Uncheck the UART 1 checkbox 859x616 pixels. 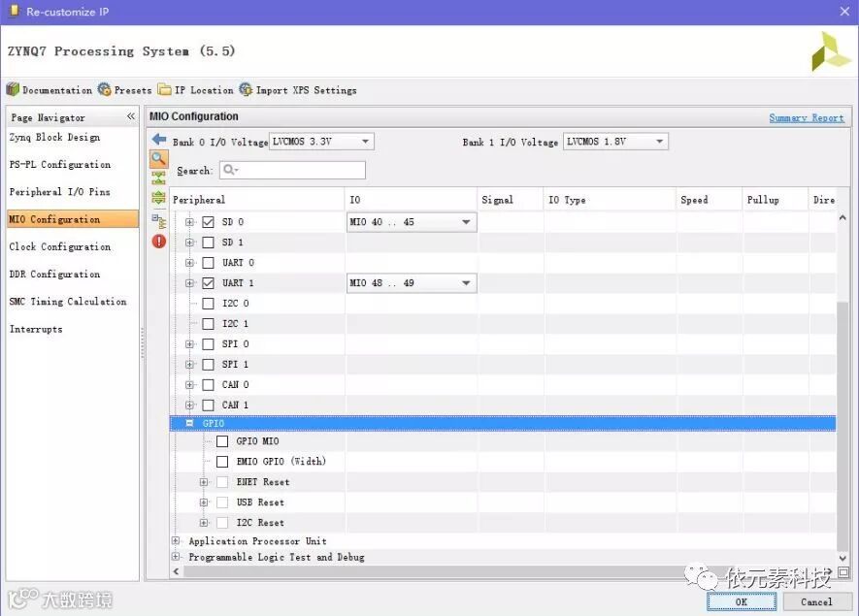coord(208,283)
